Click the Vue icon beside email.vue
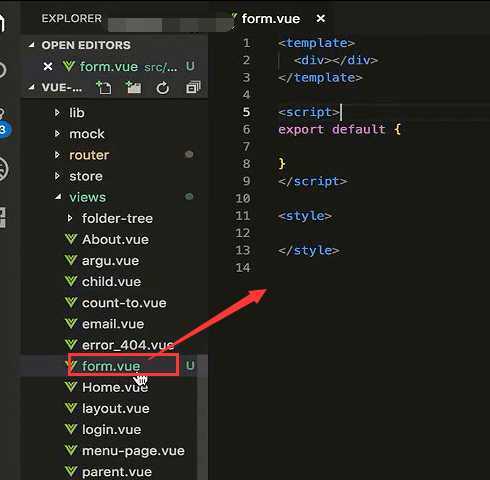This screenshot has height=480, width=490. coord(71,323)
